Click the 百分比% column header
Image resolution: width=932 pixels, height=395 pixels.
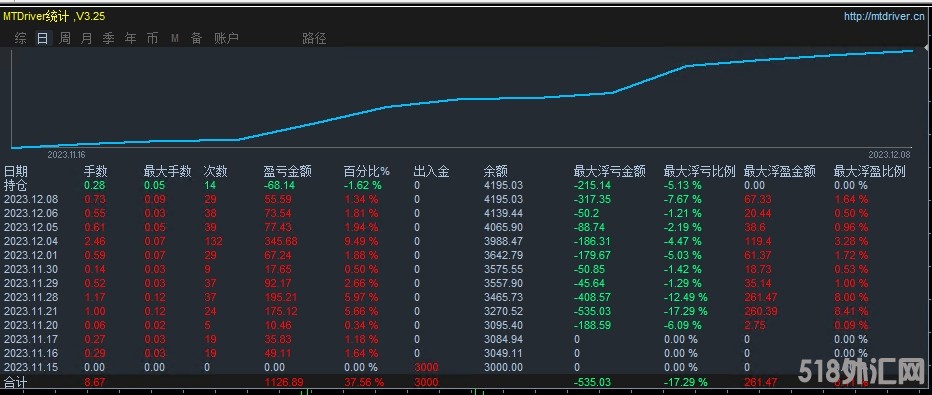click(367, 172)
